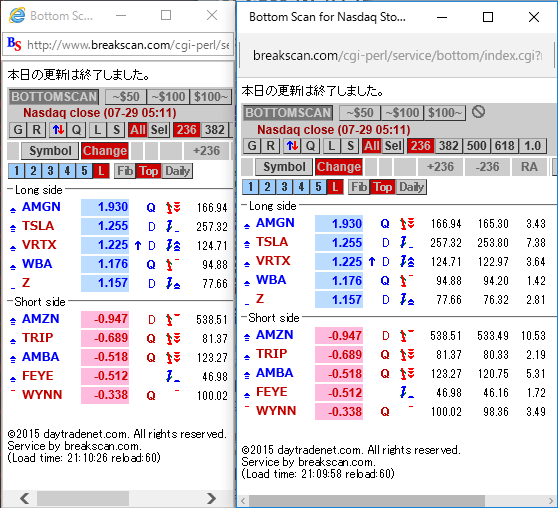Switch to the Top view in right window
Screen dimensions: 558x508
point(383,187)
